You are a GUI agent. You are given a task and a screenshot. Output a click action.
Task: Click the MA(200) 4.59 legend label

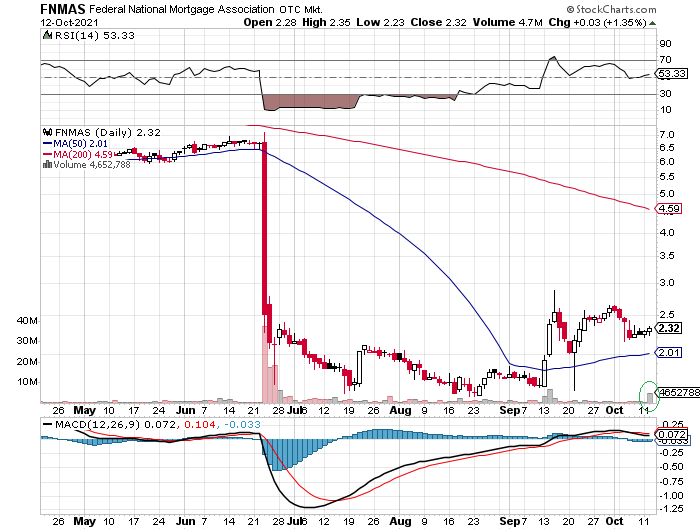click(x=83, y=154)
